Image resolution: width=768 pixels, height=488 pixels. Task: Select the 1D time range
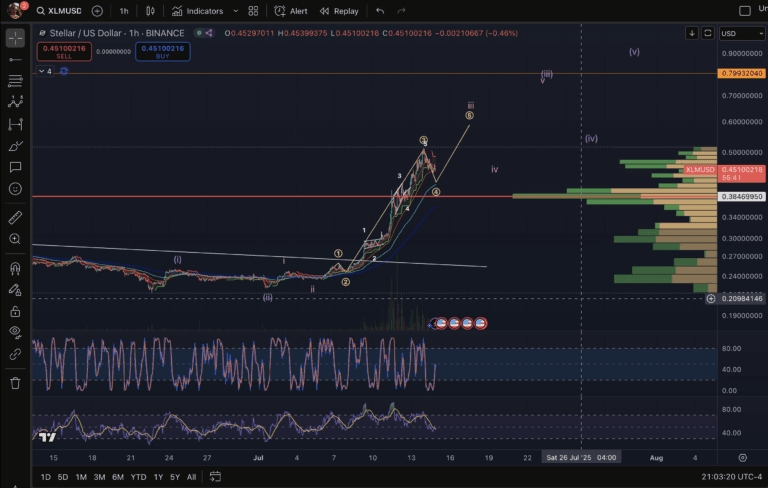tap(46, 477)
